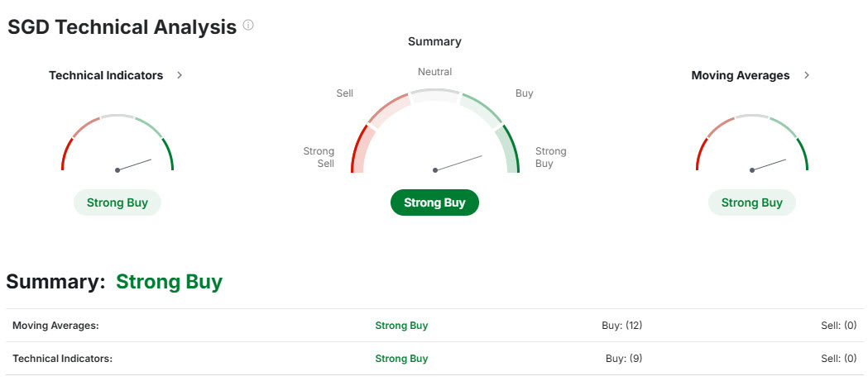Click the Buy: (12) count
The width and height of the screenshot is (868, 381).
click(x=621, y=326)
